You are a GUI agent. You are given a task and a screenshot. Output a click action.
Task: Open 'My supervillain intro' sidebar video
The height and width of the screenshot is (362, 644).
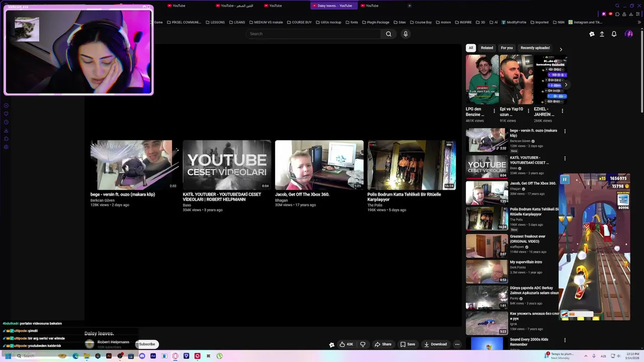(x=487, y=271)
